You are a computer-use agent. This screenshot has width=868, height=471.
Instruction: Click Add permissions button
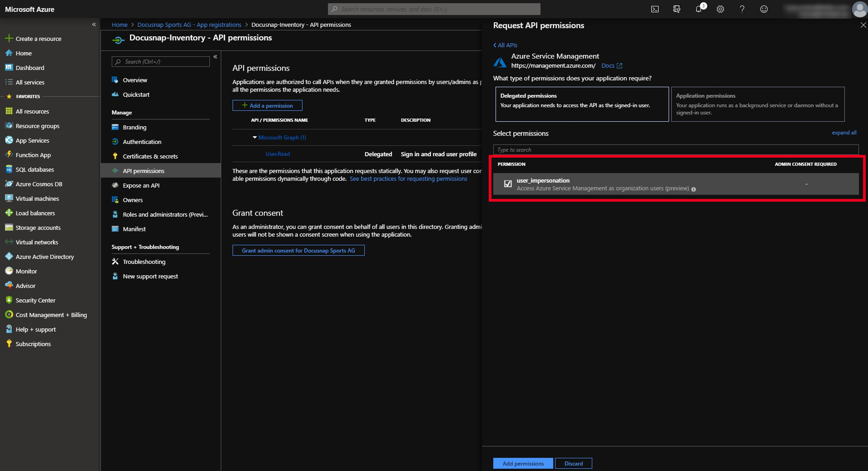click(523, 463)
